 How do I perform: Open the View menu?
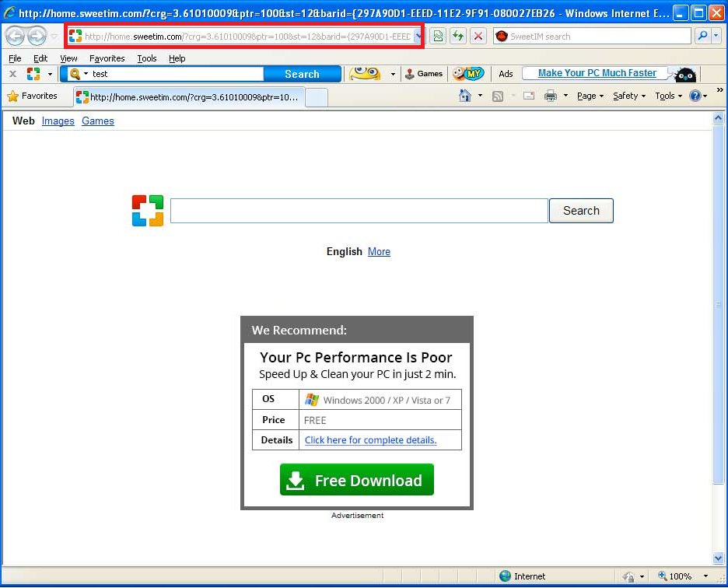click(x=68, y=58)
